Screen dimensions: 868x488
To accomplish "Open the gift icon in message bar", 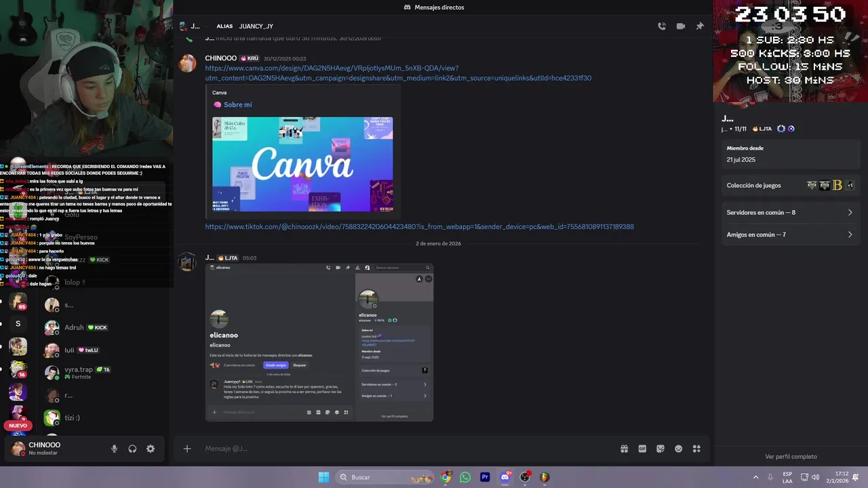I will tap(624, 449).
